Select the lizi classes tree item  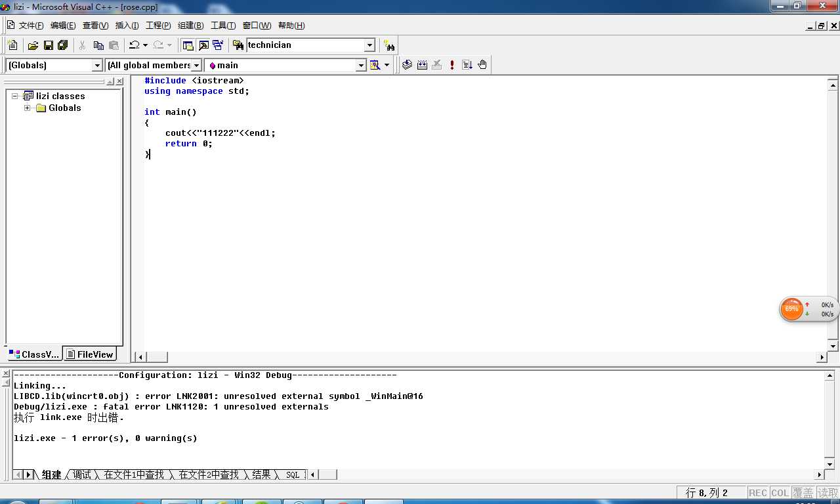(x=60, y=96)
